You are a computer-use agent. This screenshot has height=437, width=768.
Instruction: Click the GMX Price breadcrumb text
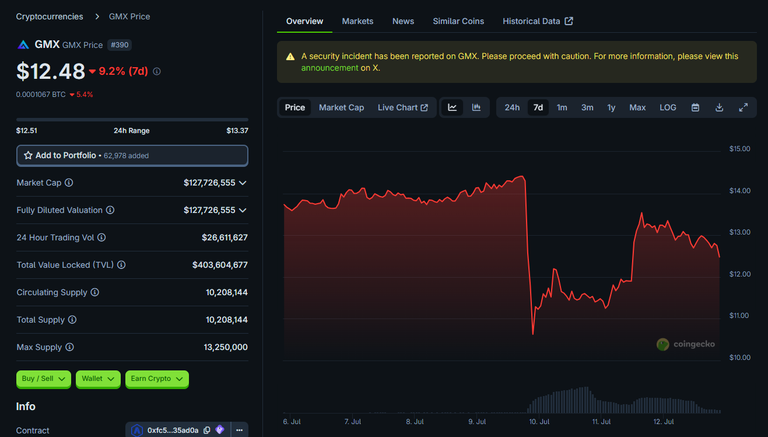click(x=129, y=17)
